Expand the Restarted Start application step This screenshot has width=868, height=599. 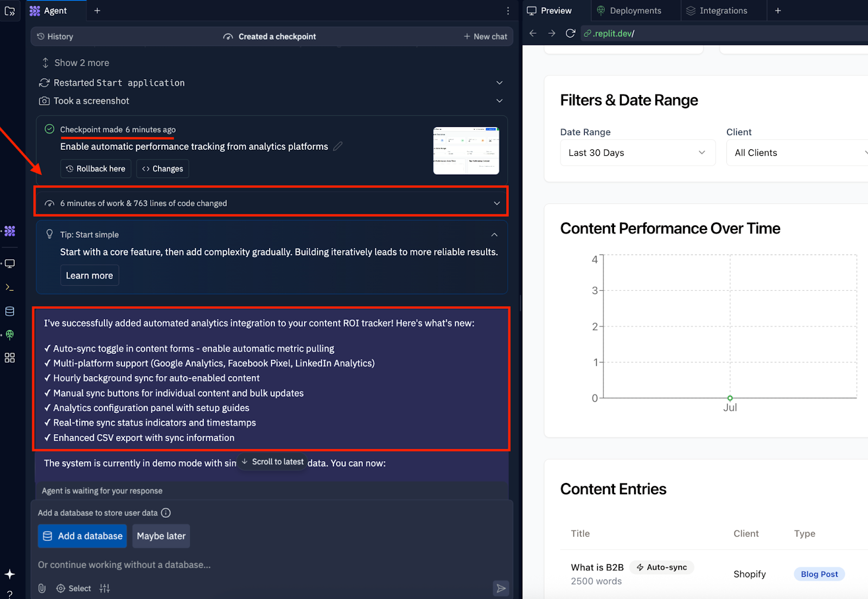[x=499, y=83]
